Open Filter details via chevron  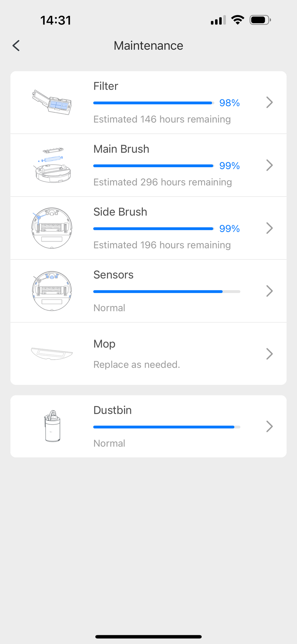(x=269, y=102)
